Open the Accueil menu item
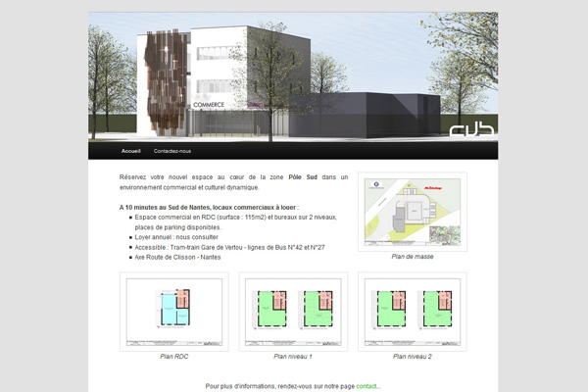 pyautogui.click(x=130, y=151)
